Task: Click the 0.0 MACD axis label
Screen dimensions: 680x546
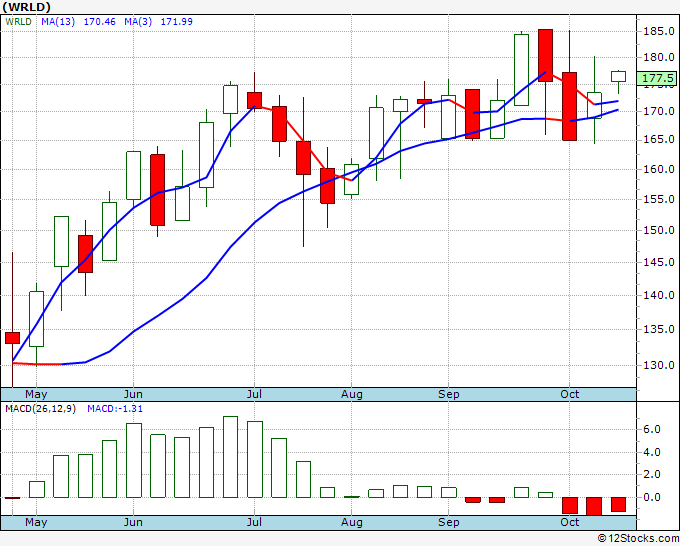Action: pyautogui.click(x=652, y=497)
